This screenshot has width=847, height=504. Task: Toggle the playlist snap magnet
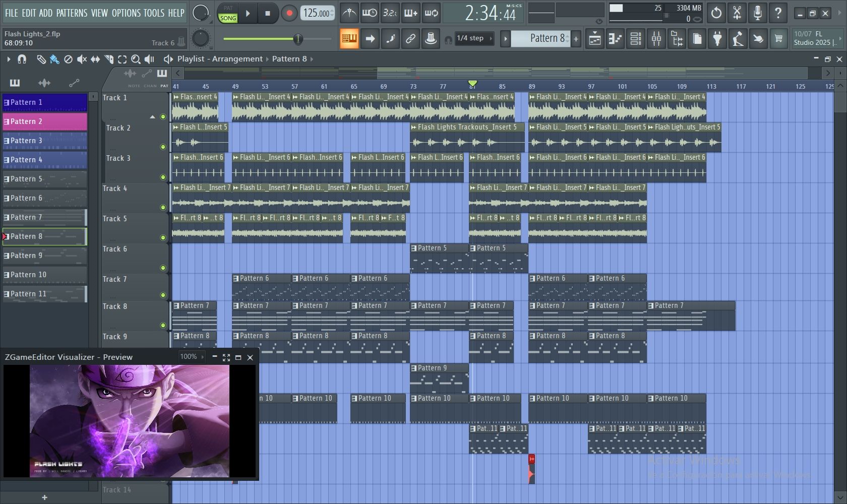click(22, 59)
